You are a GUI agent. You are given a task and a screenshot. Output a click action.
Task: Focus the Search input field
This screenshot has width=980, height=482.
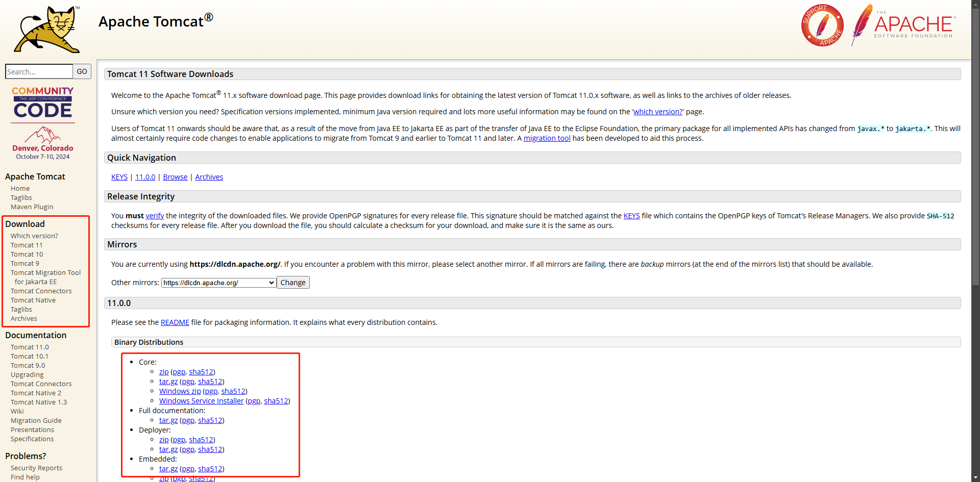39,71
